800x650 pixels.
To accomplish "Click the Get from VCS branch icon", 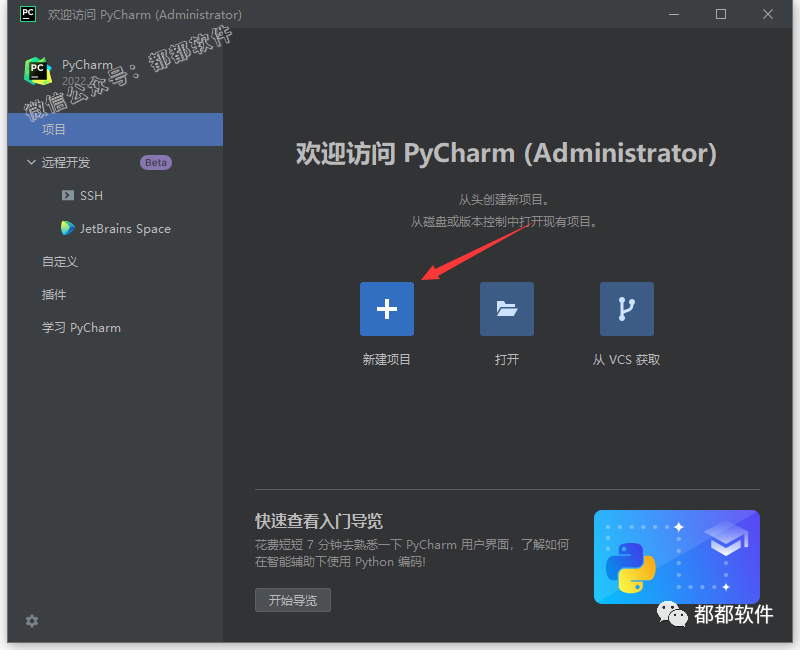I will [627, 309].
